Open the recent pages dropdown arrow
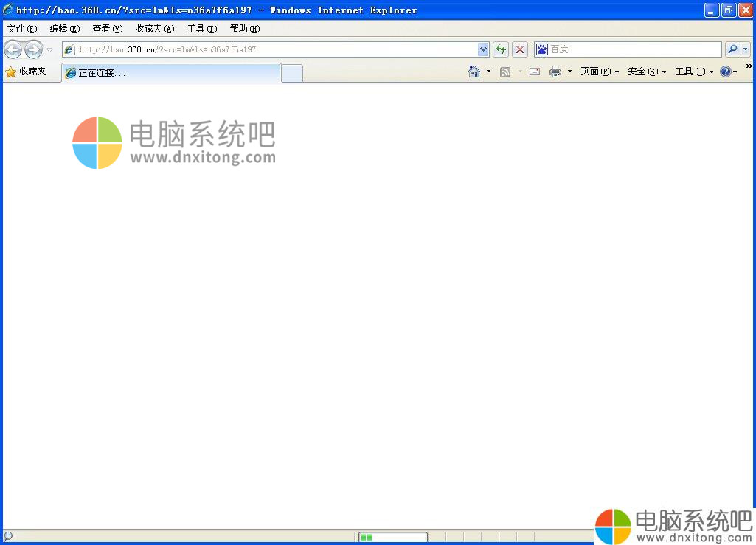This screenshot has width=756, height=545. (50, 49)
